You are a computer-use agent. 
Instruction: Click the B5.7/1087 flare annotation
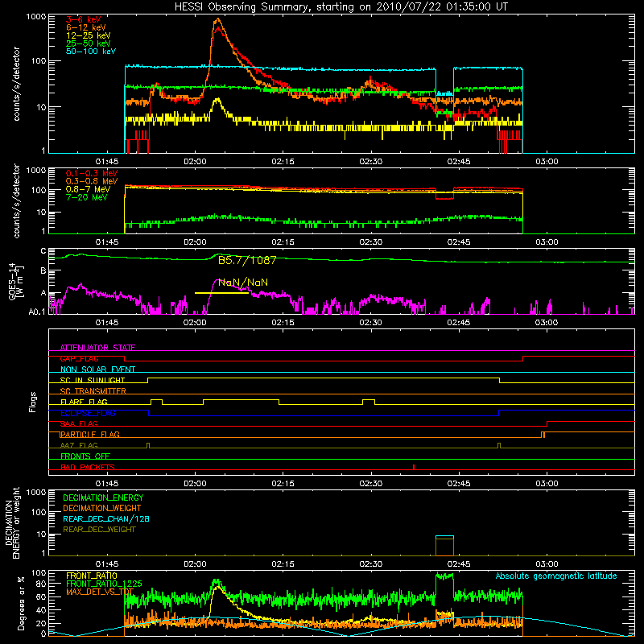click(247, 260)
